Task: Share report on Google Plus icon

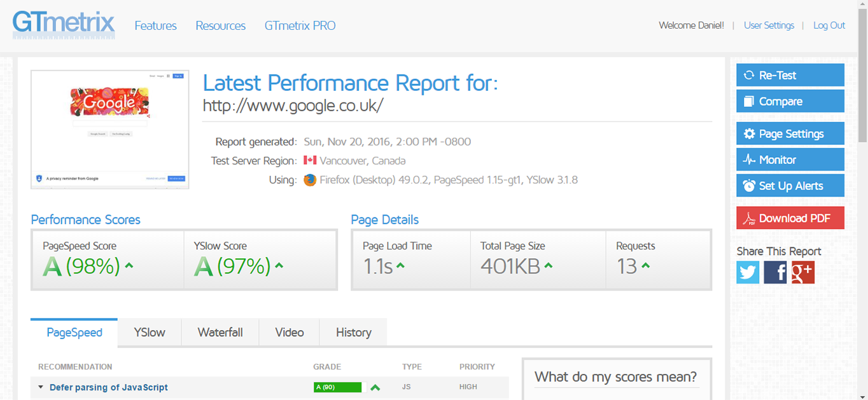Action: (x=803, y=272)
